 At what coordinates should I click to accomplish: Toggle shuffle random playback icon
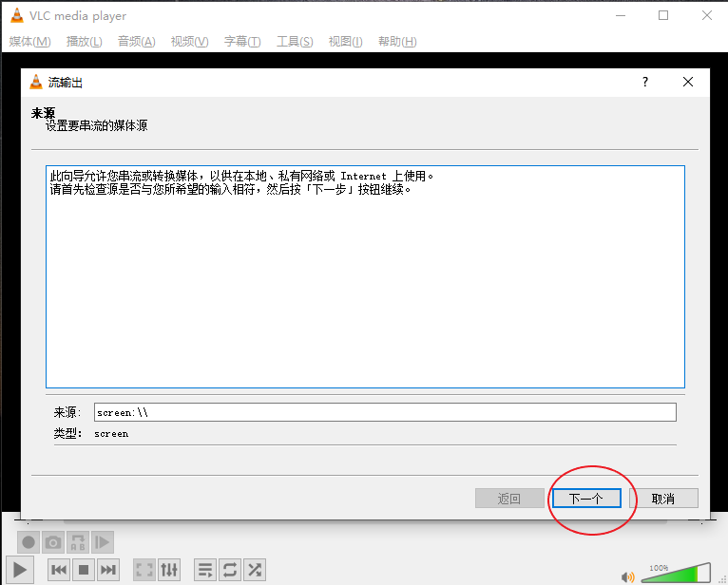255,570
